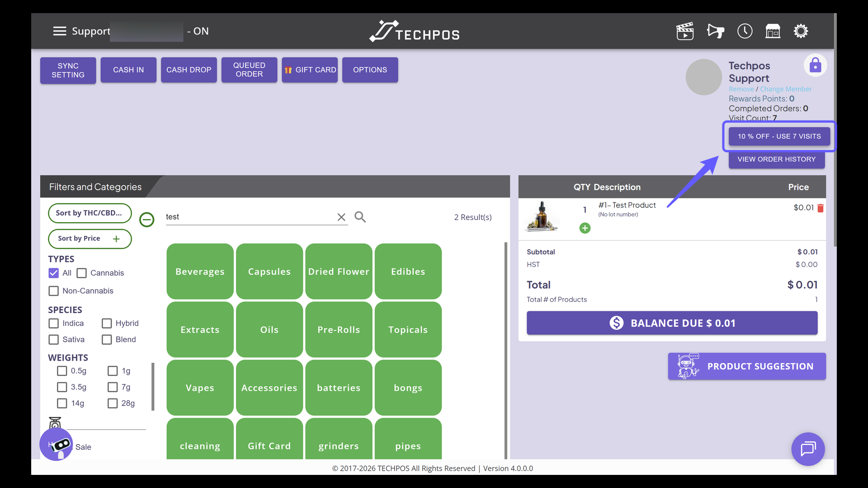Click the purple lock icon
Viewport: 868px width, 488px height.
(x=815, y=65)
